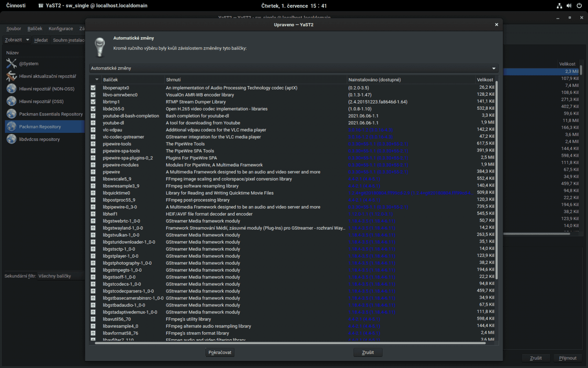The width and height of the screenshot is (588, 368).
Task: Open the Soubor menu
Action: (13, 28)
